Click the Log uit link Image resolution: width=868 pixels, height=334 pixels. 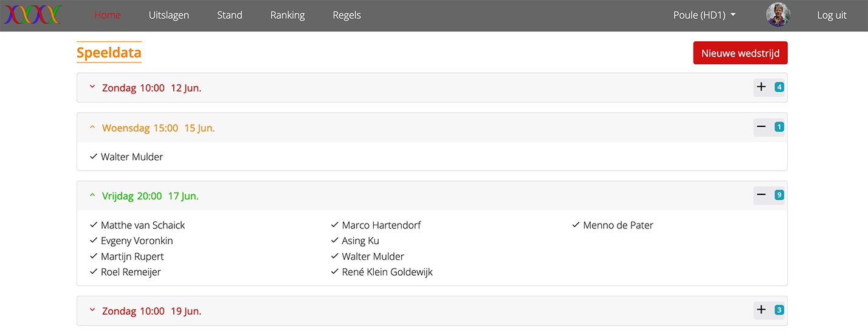coord(832,15)
